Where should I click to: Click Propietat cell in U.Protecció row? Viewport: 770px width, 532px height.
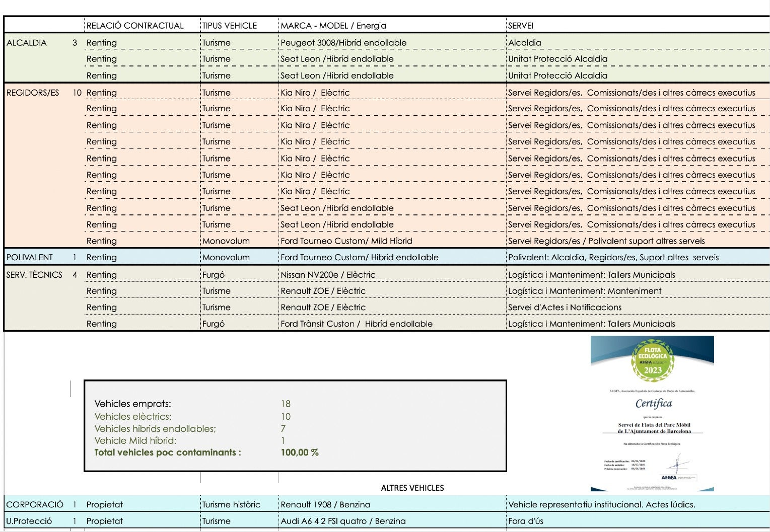[105, 521]
